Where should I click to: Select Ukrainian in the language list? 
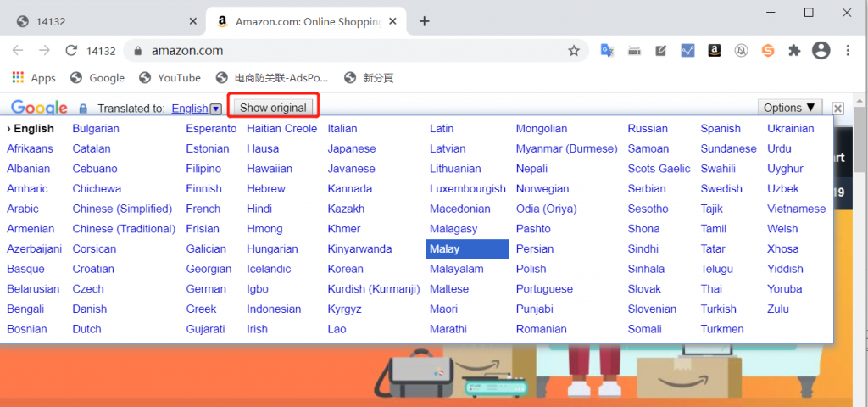coord(791,129)
